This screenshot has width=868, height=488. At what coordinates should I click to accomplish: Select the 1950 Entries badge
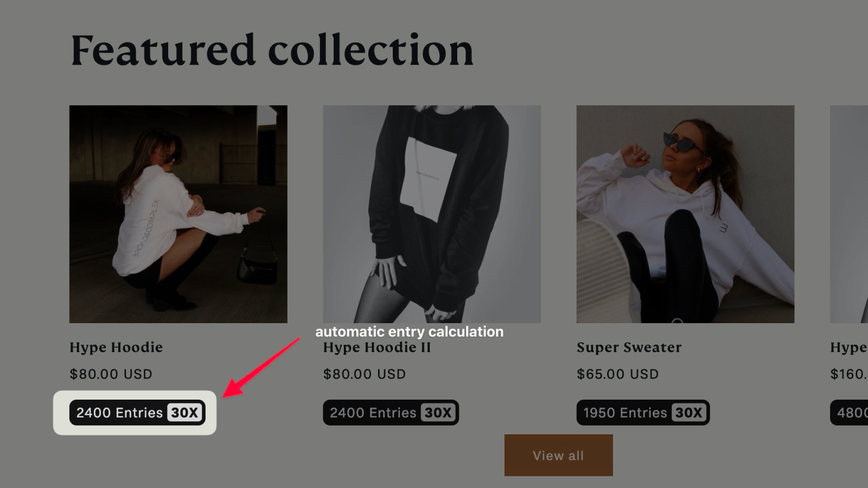643,413
